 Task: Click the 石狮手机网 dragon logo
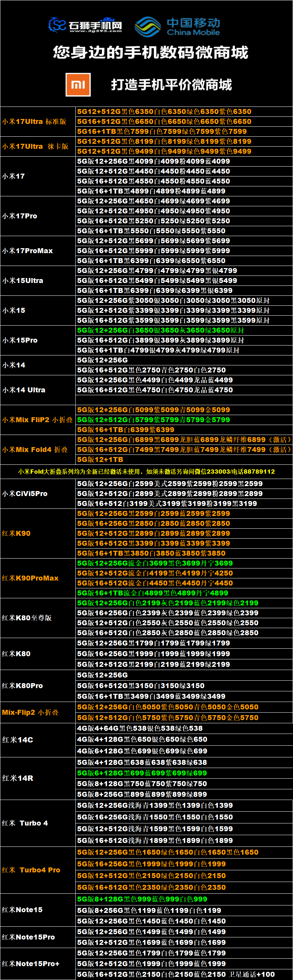point(58,25)
